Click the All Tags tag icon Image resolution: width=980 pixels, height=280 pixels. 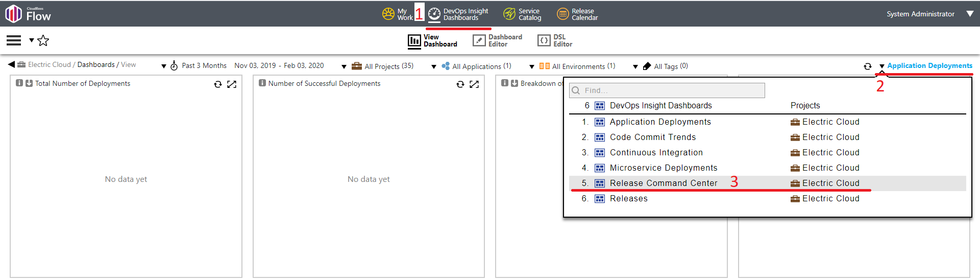click(647, 66)
